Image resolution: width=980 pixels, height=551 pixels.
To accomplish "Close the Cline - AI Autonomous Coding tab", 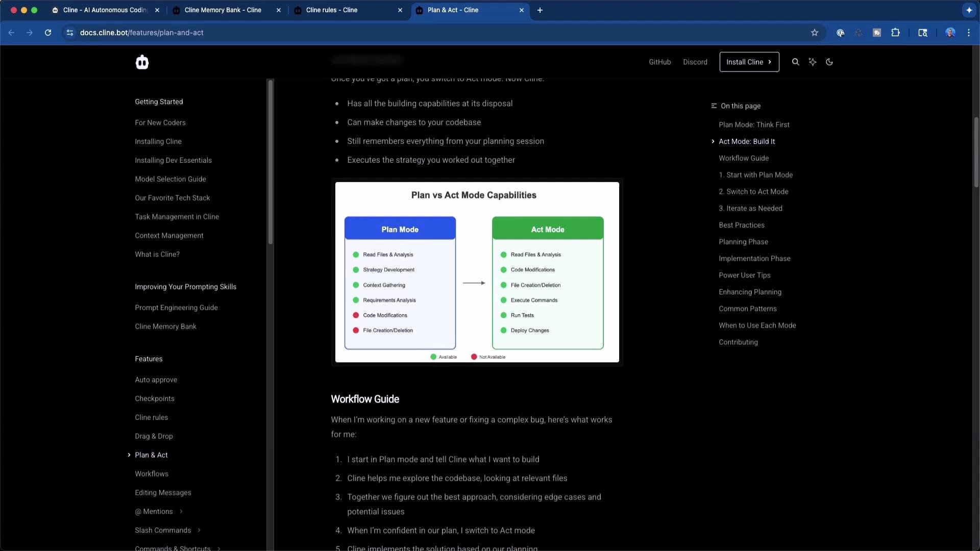I will [157, 10].
